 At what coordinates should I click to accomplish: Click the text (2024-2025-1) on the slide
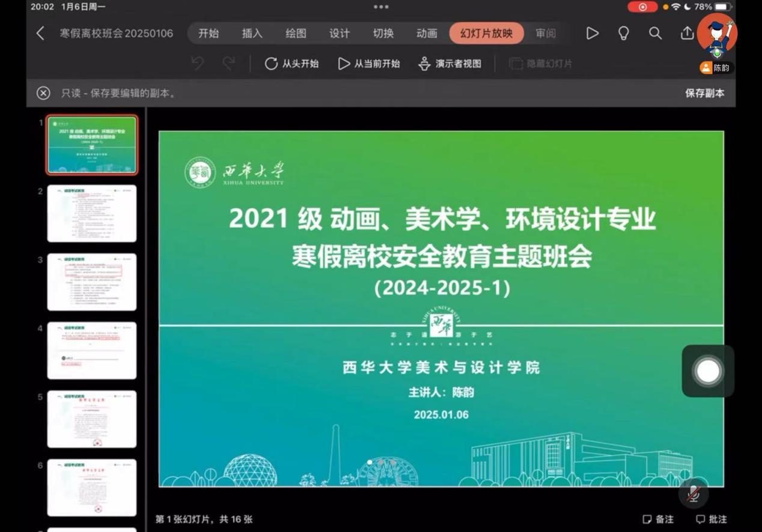[x=442, y=288]
